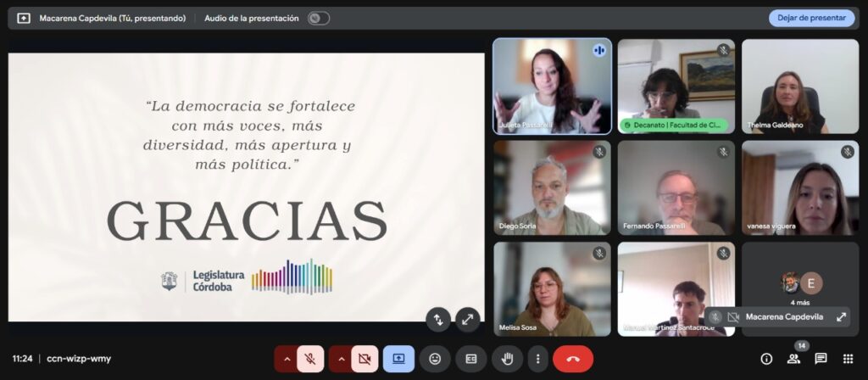Screen dimensions: 868x380
Task: Turn on the camera in the bottom bar
Action: (364, 359)
